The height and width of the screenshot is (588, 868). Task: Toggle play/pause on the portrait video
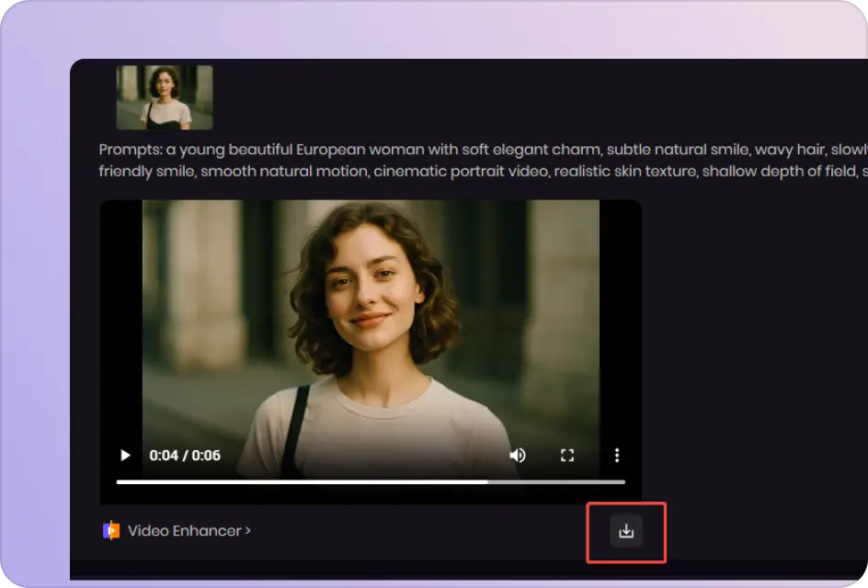[x=124, y=455]
